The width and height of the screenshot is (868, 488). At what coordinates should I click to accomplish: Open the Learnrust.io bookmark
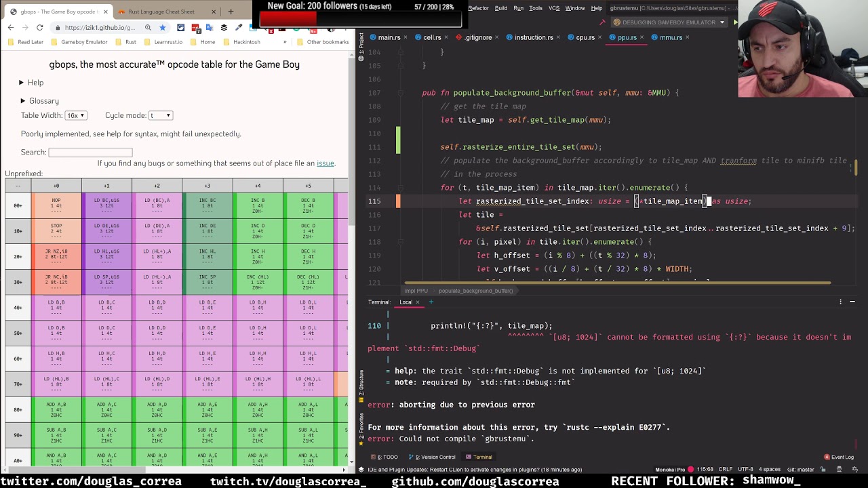163,42
